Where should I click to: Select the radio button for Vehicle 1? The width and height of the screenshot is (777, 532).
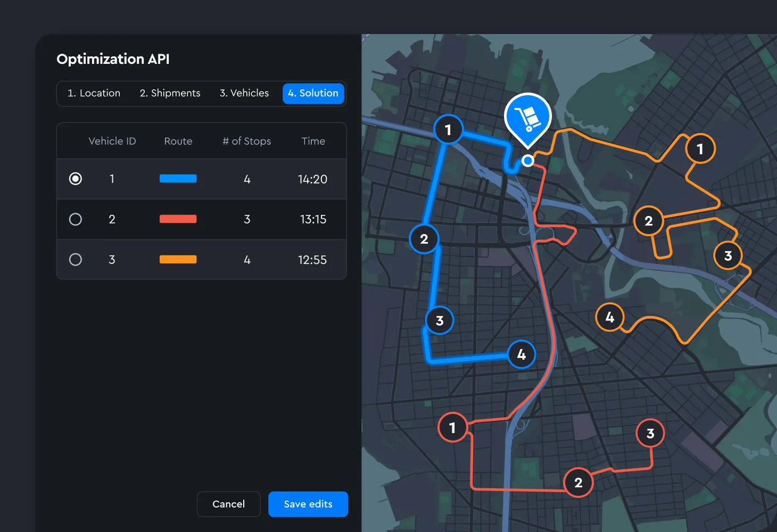75,179
